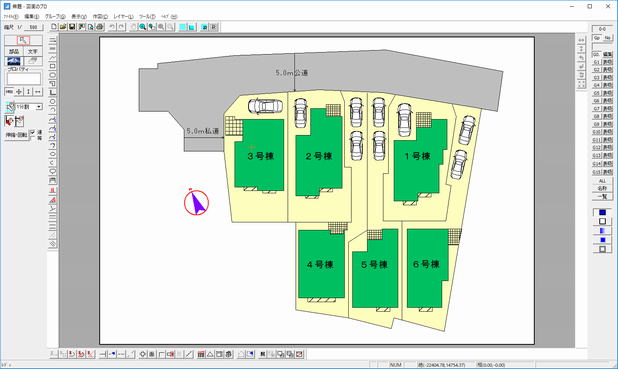Select the rectangle drawing tool

[52, 66]
